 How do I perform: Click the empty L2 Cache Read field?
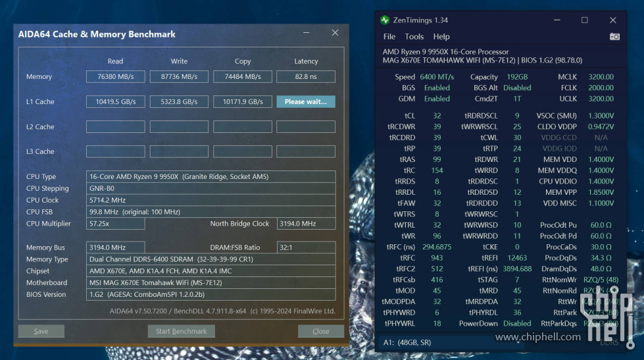[115, 126]
